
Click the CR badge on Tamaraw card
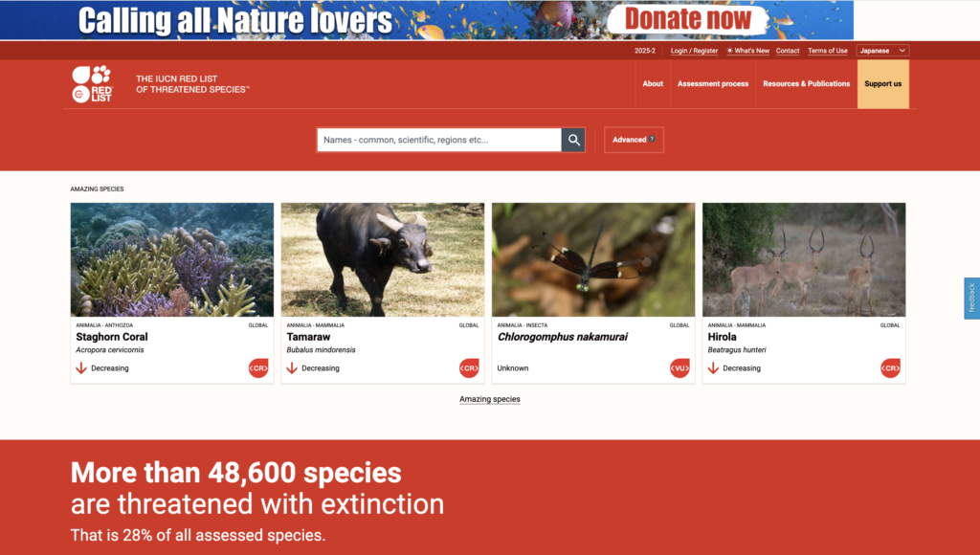pyautogui.click(x=469, y=368)
